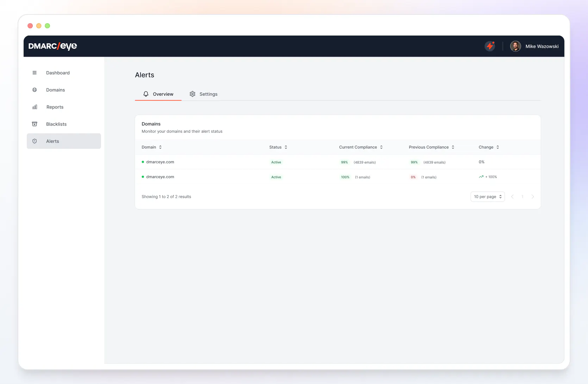Click the Domains globe icon

(35, 90)
